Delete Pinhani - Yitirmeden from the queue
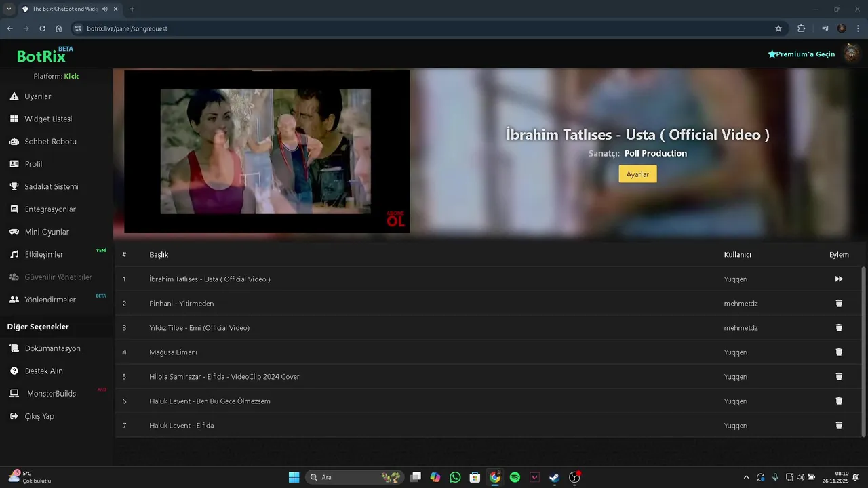Screen dimensions: 868x488 click(x=839, y=304)
